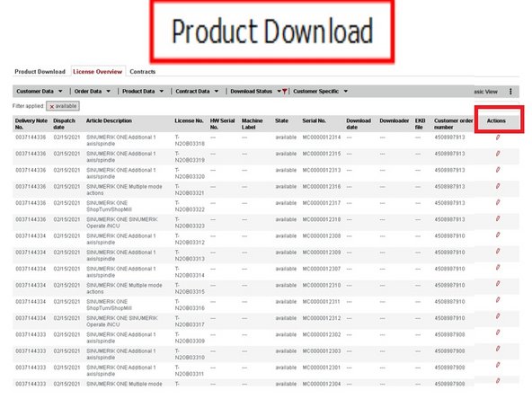Click Article Description column header
Image resolution: width=532 pixels, height=399 pixels.
(x=109, y=120)
